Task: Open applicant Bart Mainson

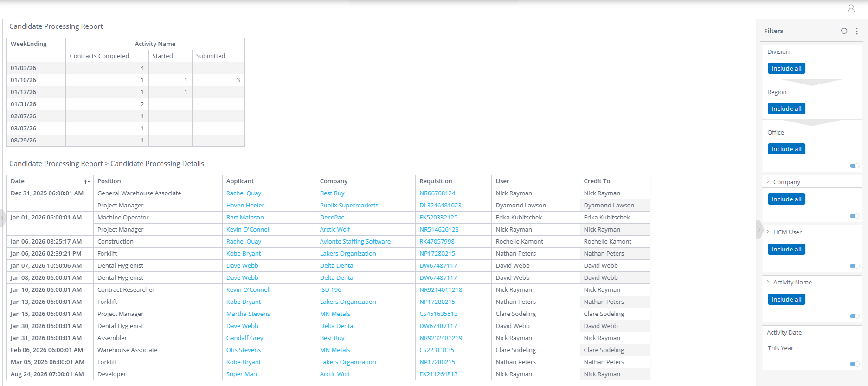Action: click(x=245, y=217)
